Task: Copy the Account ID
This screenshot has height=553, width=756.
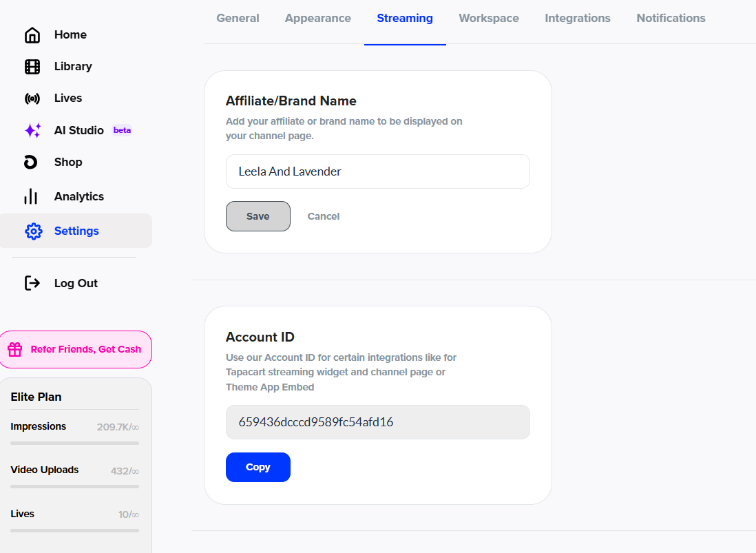Action: [258, 467]
